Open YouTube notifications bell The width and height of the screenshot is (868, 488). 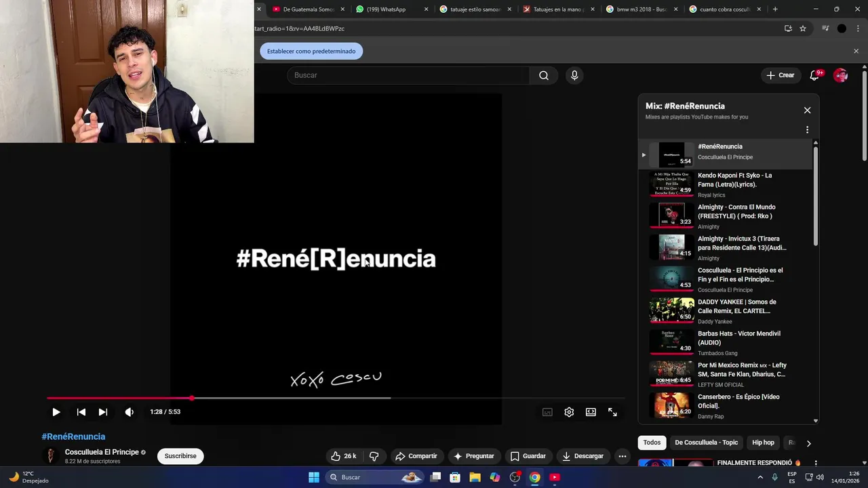pos(815,75)
